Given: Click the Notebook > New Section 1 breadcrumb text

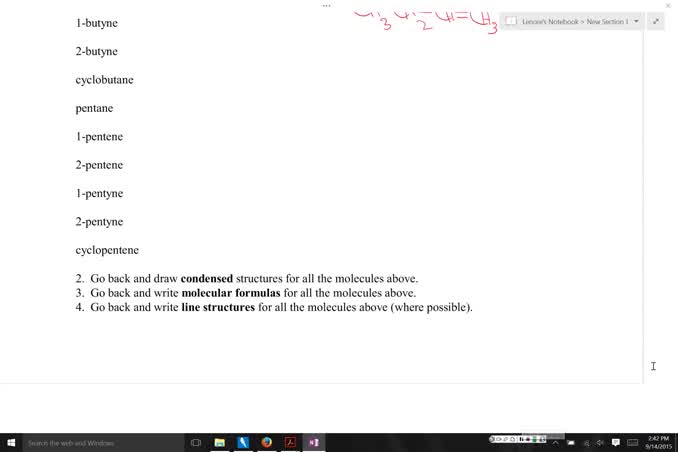Looking at the screenshot, I should coord(575,21).
